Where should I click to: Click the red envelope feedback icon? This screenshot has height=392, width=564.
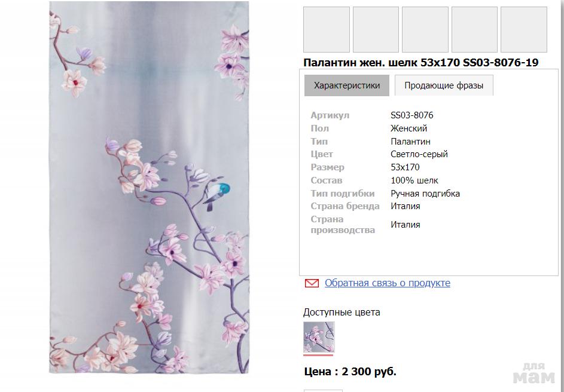click(x=312, y=283)
